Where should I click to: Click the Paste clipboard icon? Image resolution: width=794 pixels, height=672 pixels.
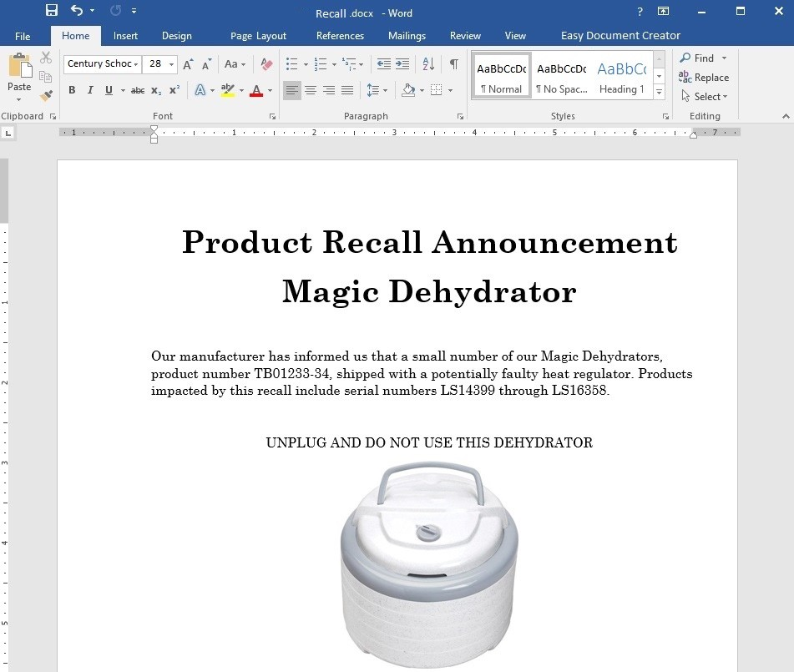[20, 66]
